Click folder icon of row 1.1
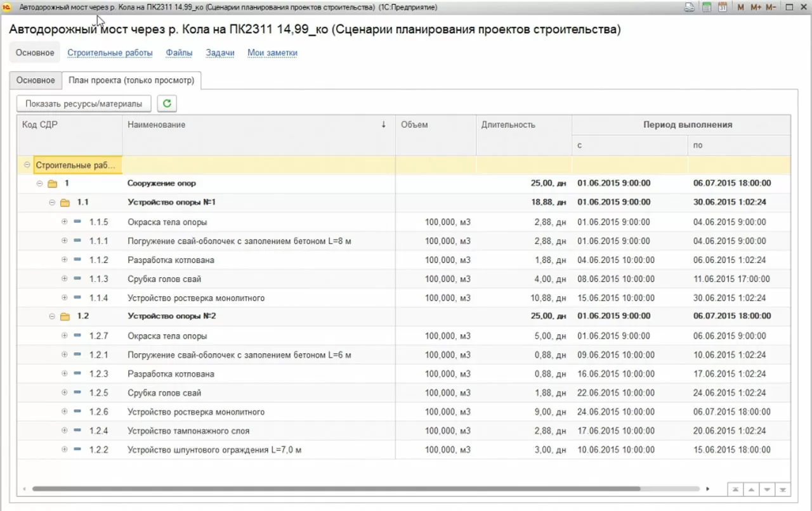This screenshot has height=511, width=812. pyautogui.click(x=65, y=203)
